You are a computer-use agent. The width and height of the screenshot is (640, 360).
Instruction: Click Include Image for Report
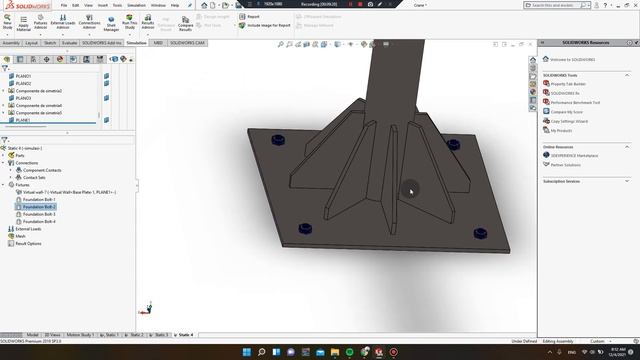264,25
